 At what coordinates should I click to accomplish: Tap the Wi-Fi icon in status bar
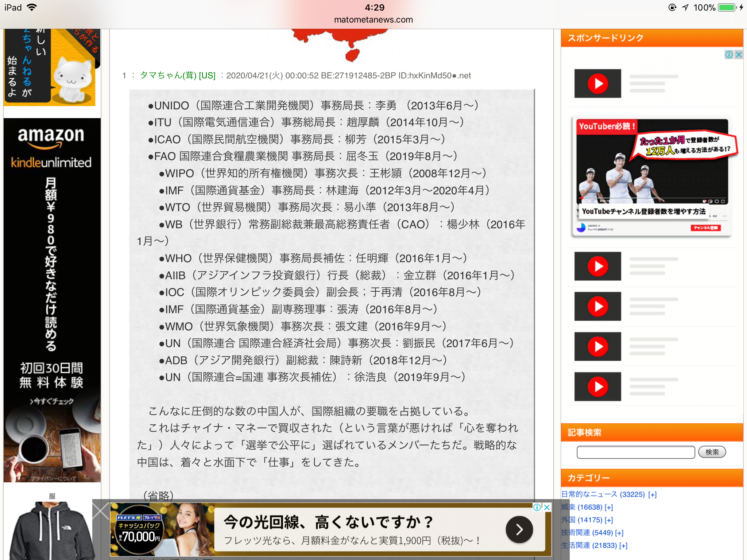point(32,7)
